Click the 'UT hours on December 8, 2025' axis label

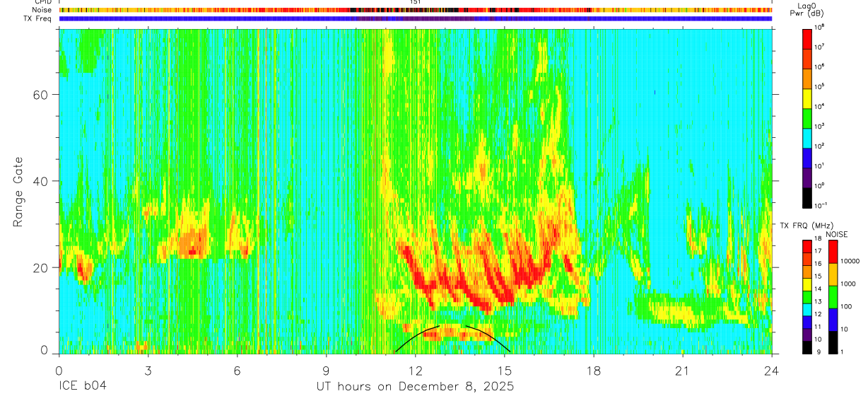414,387
